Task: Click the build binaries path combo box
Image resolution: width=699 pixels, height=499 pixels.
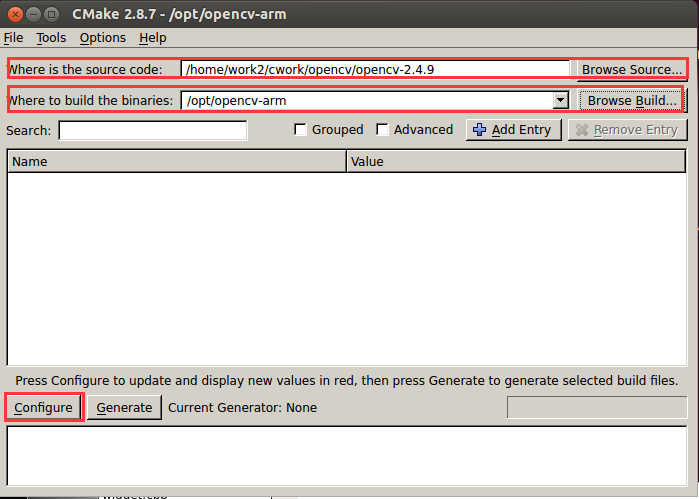Action: tap(375, 100)
